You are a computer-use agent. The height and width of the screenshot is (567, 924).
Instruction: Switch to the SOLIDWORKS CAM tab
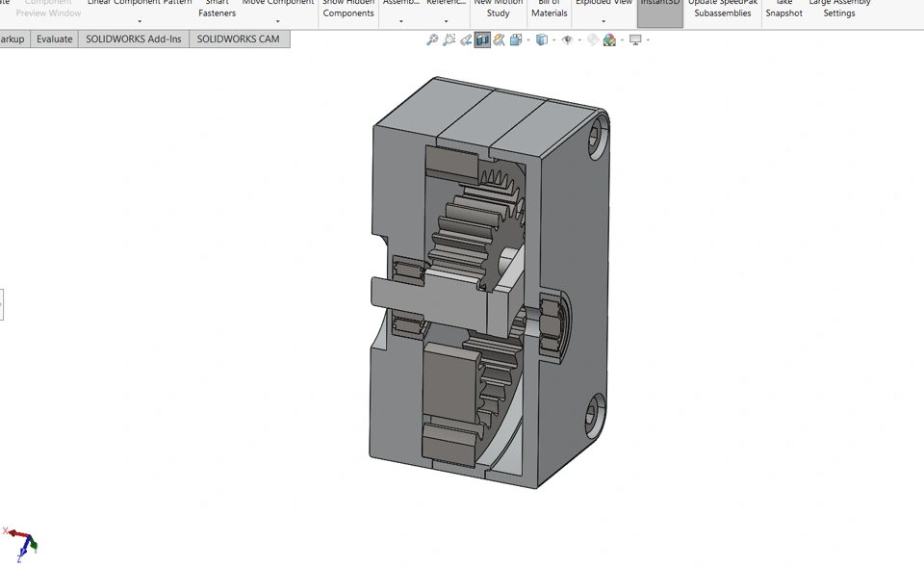(x=241, y=39)
